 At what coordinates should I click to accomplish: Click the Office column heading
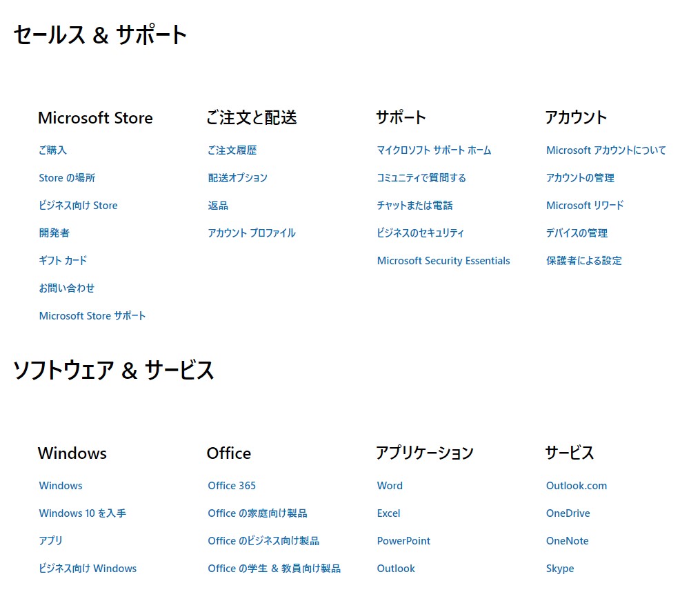pyautogui.click(x=228, y=453)
